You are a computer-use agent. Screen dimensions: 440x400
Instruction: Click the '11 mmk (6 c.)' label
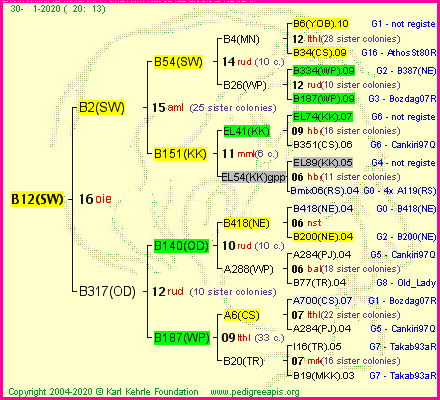(x=250, y=154)
